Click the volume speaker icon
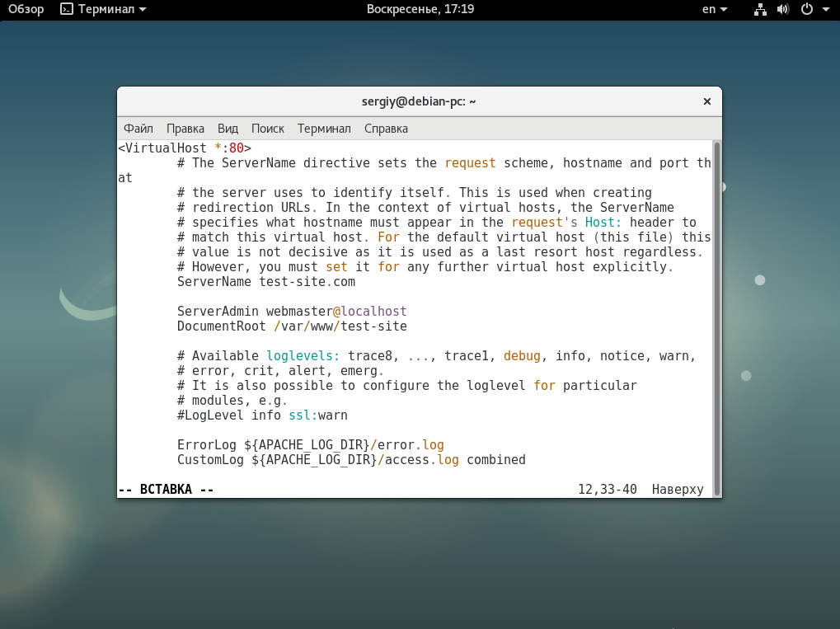Image resolution: width=840 pixels, height=629 pixels. pos(782,9)
